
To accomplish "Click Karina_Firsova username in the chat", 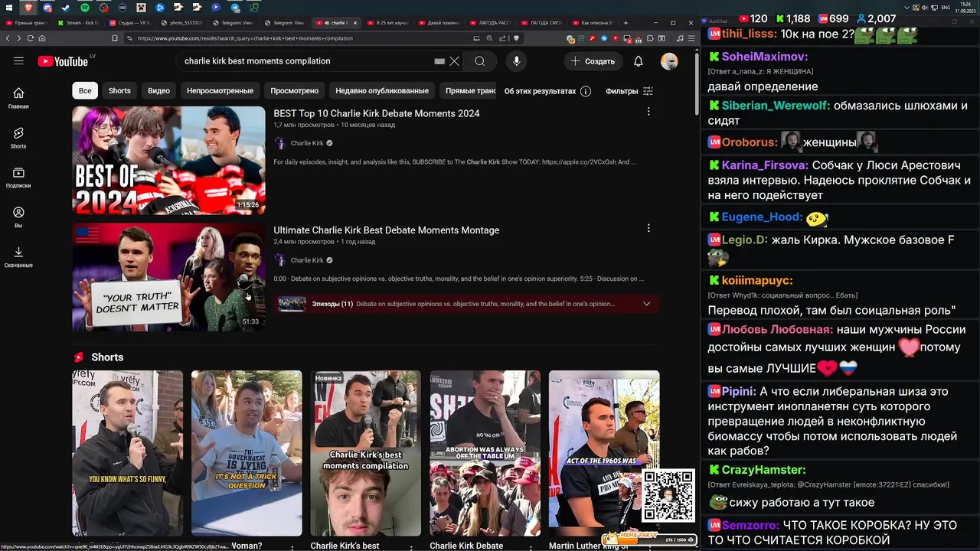I will (765, 165).
